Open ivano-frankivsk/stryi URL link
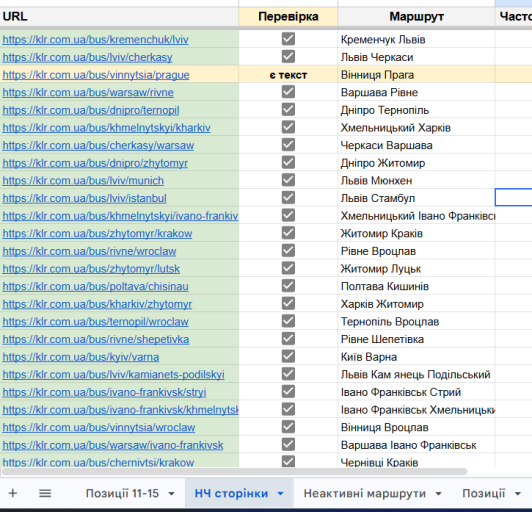Viewport: 532px width, 512px height. point(104,393)
